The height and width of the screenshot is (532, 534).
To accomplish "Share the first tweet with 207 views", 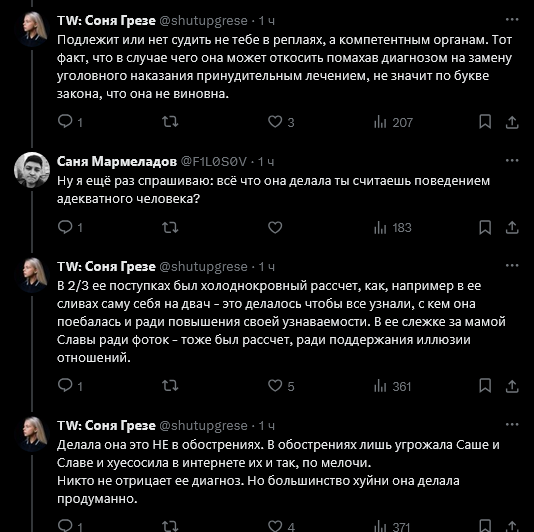I will pyautogui.click(x=512, y=122).
